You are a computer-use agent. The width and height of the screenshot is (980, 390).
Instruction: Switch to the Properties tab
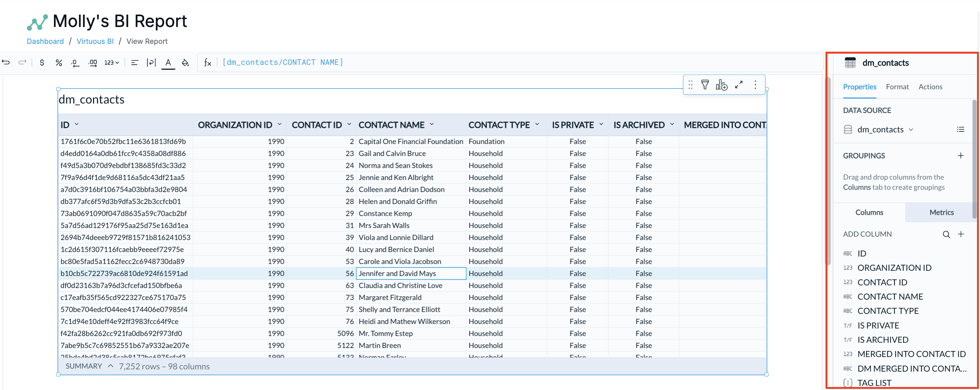[859, 87]
